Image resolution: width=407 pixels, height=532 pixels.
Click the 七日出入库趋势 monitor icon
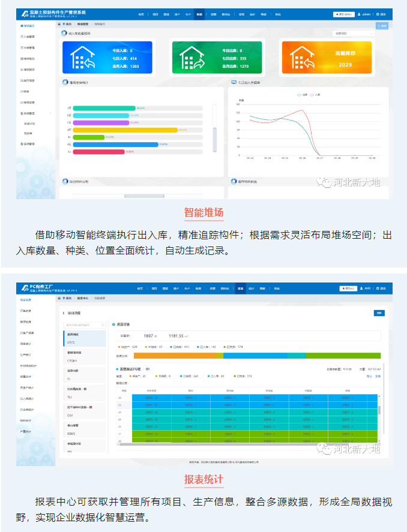point(234,82)
